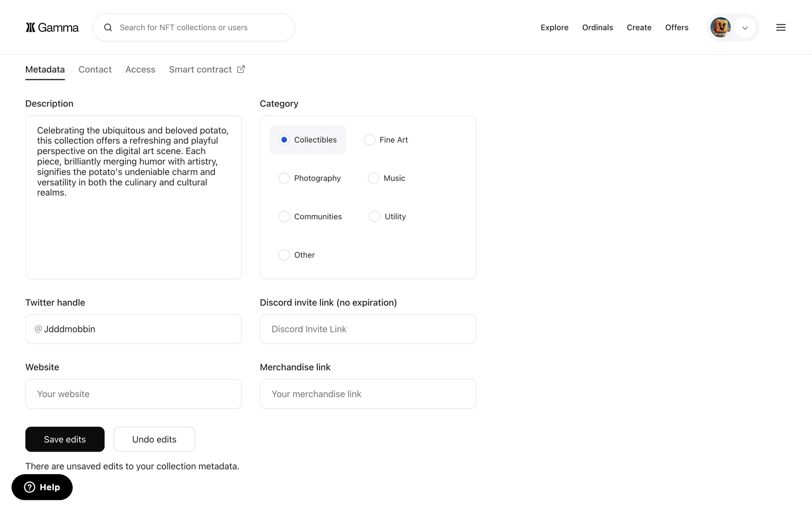Pick the Other category

tap(284, 255)
